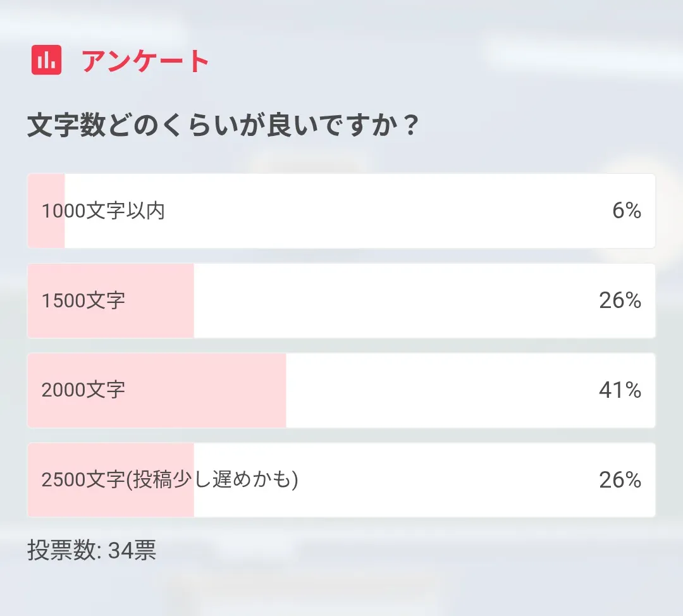Click empty white area of 1000文字以内 row
Screen dimensions: 683x616
coord(379,211)
